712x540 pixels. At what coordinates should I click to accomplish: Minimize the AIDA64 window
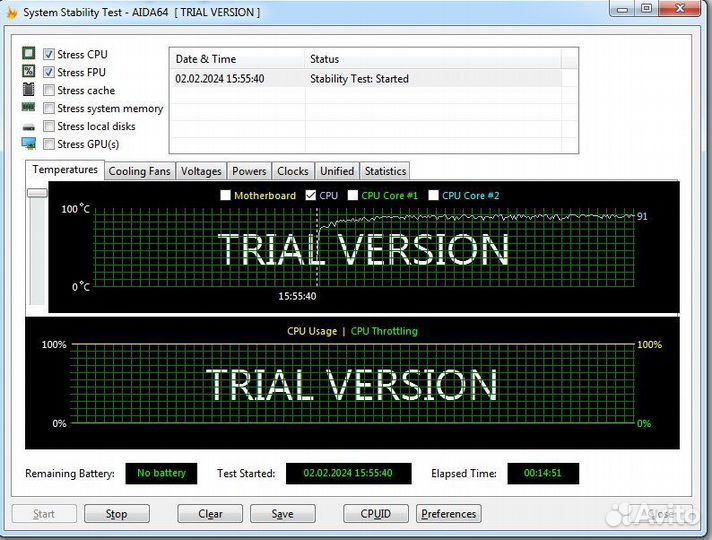click(x=622, y=9)
